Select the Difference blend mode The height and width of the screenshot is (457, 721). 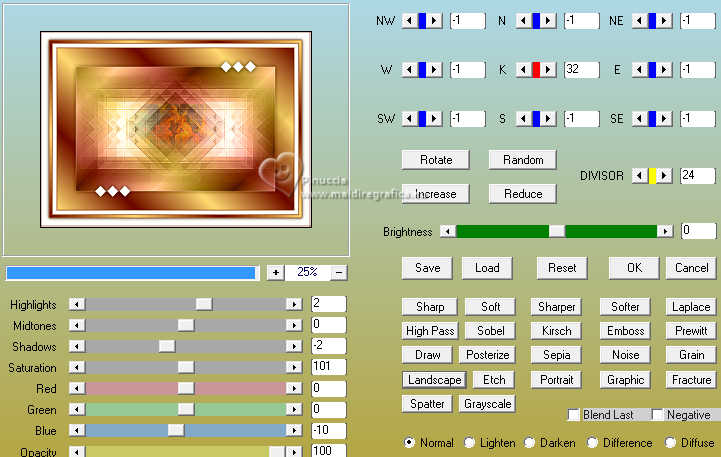point(592,442)
